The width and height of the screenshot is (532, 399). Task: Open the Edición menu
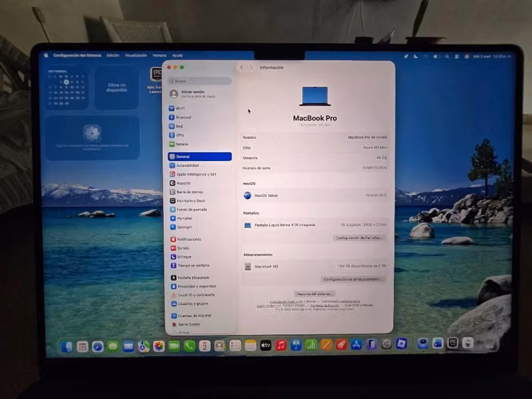coord(113,55)
